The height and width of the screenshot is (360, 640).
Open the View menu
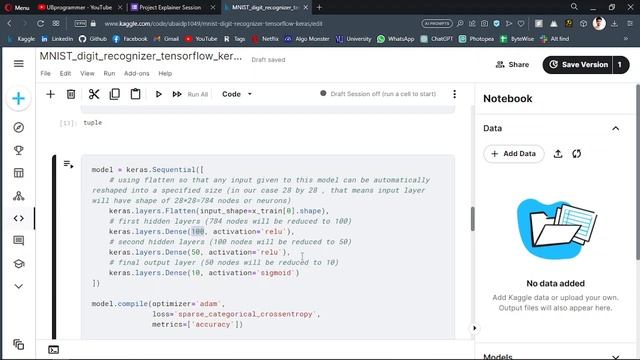click(87, 73)
